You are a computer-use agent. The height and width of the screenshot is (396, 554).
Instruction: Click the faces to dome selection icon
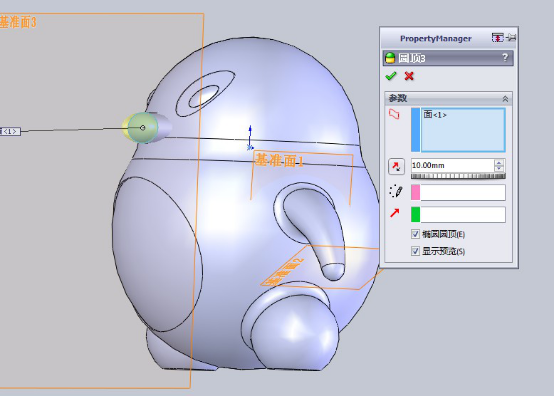(394, 114)
